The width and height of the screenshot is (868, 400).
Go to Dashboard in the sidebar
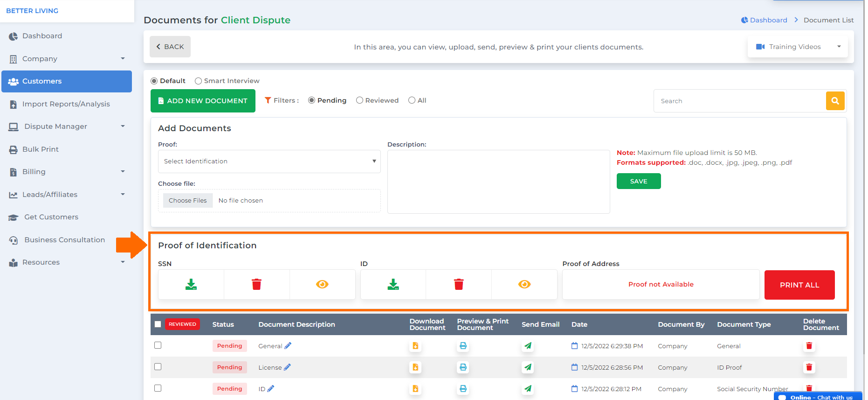point(67,36)
